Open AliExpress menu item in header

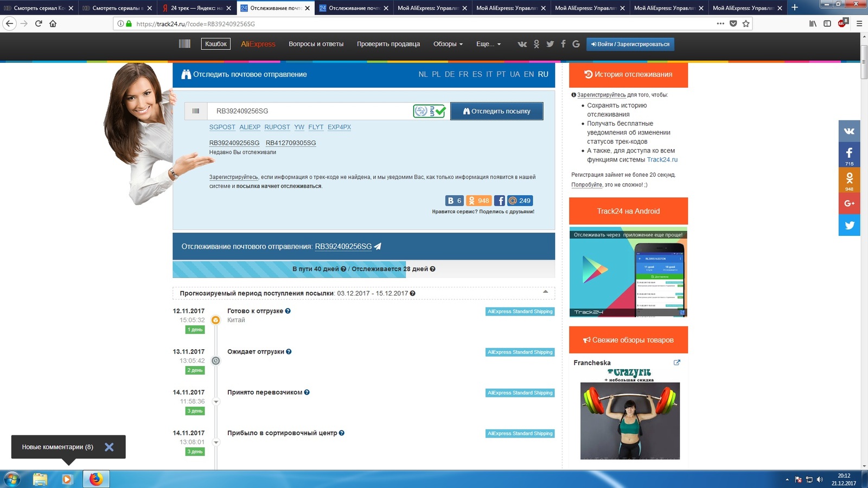258,44
